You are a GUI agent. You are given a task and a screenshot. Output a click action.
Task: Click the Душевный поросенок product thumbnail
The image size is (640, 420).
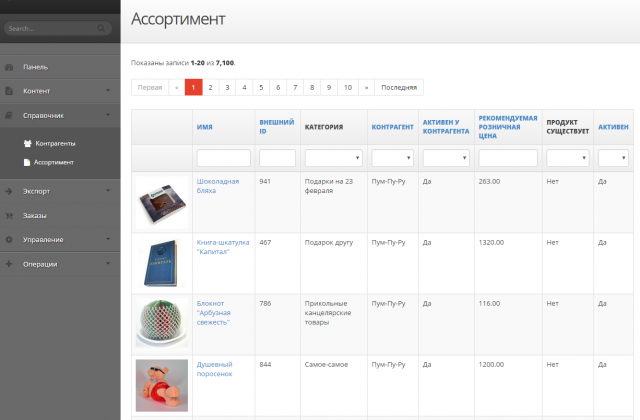pos(161,385)
